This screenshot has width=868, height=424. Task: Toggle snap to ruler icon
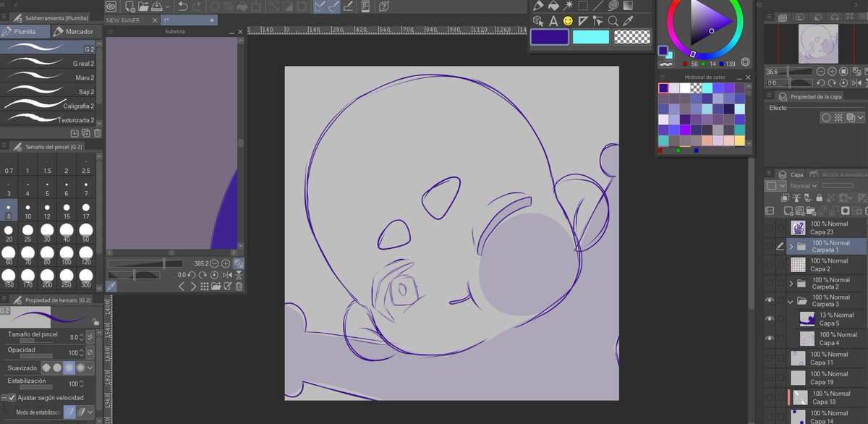point(320,7)
